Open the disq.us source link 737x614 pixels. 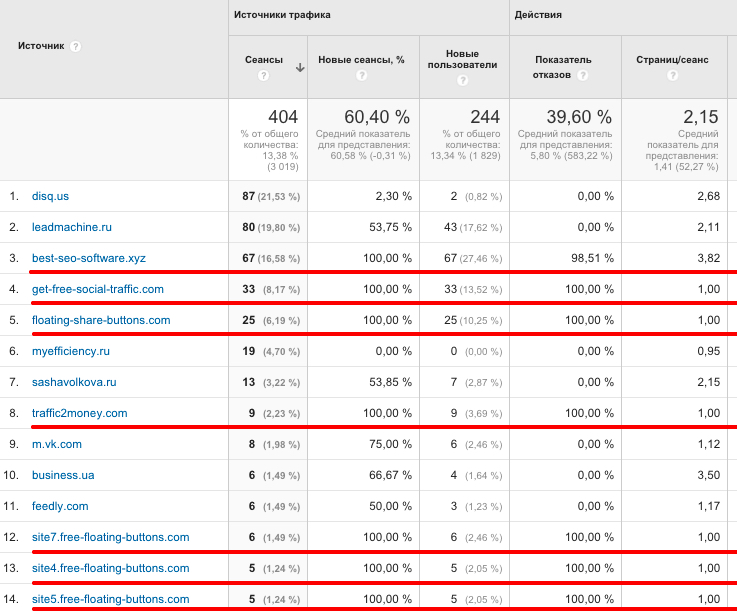(x=50, y=196)
